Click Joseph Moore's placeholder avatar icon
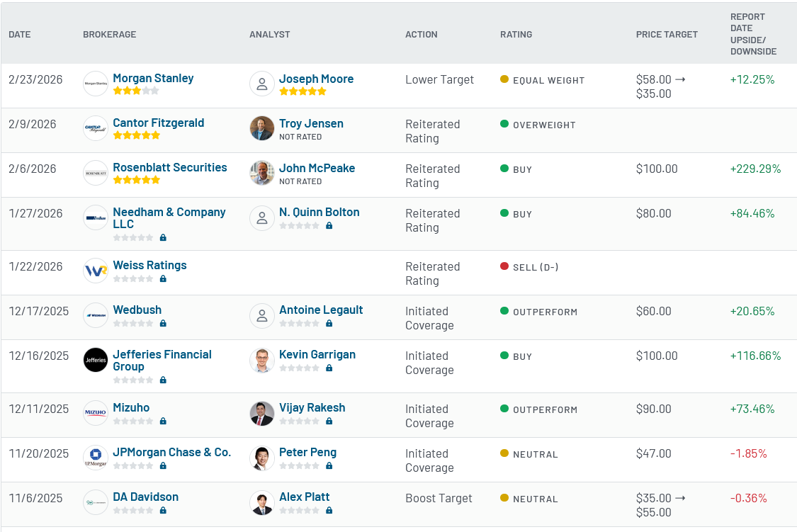The width and height of the screenshot is (797, 532). (261, 84)
